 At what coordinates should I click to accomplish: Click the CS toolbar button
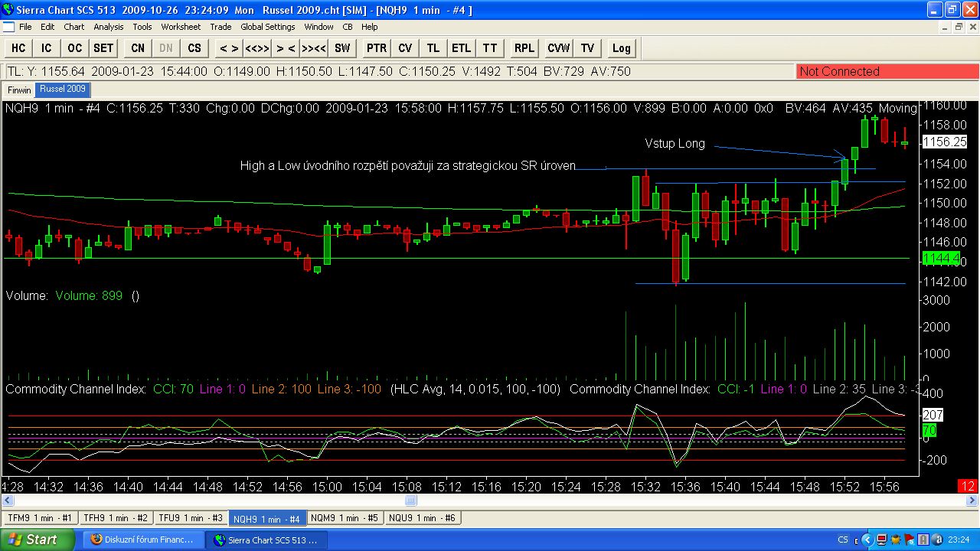(194, 48)
